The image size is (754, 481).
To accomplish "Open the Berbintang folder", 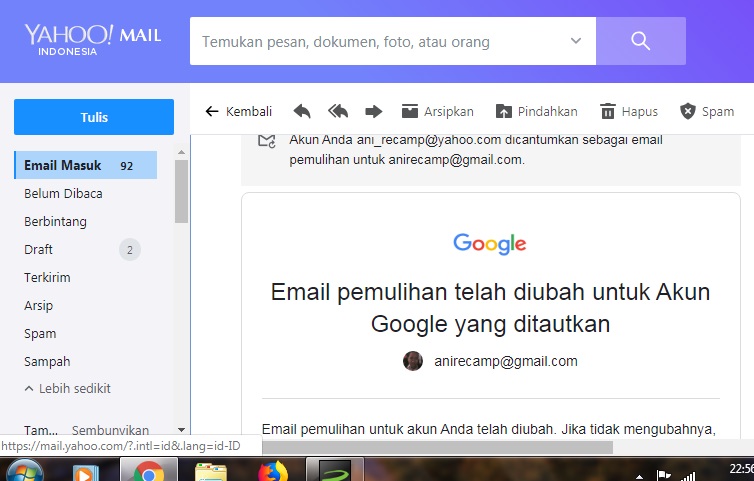I will coord(55,221).
